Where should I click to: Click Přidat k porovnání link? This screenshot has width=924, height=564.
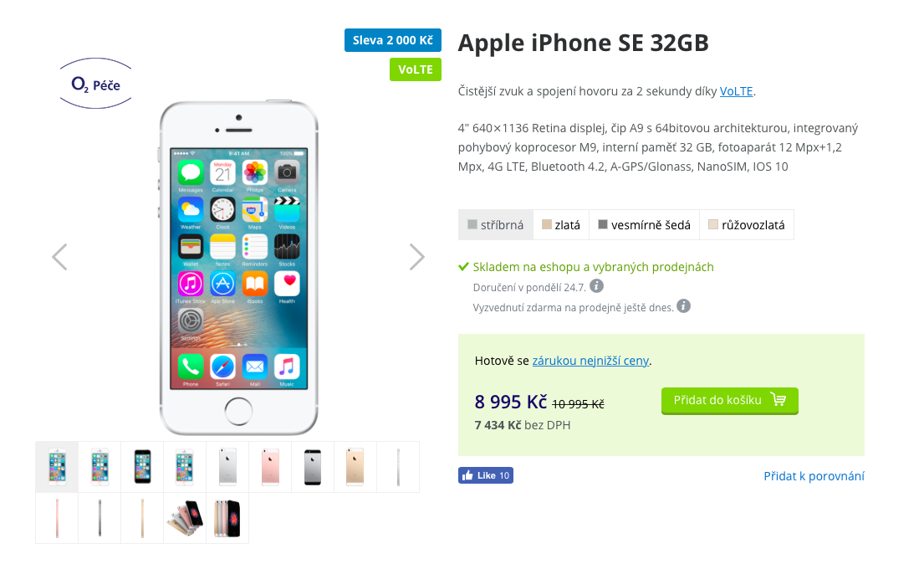tap(814, 476)
